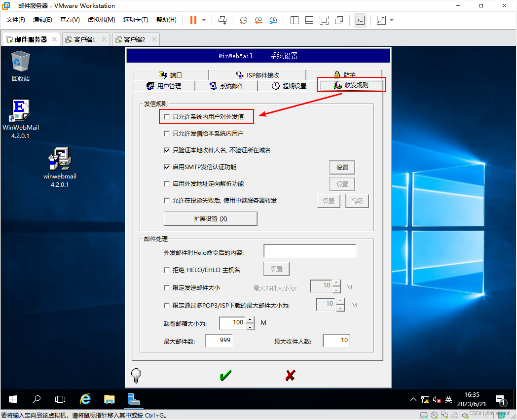Open the 帮助(H) menu

[166, 20]
